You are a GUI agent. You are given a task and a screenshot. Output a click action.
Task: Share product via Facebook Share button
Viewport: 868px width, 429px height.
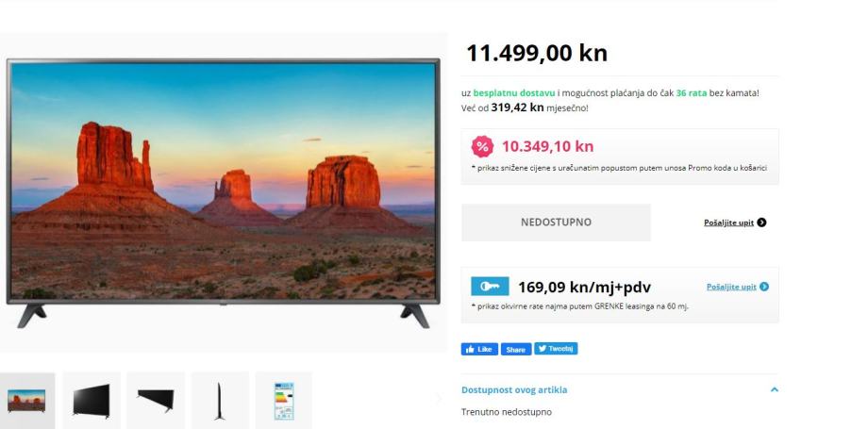516,349
